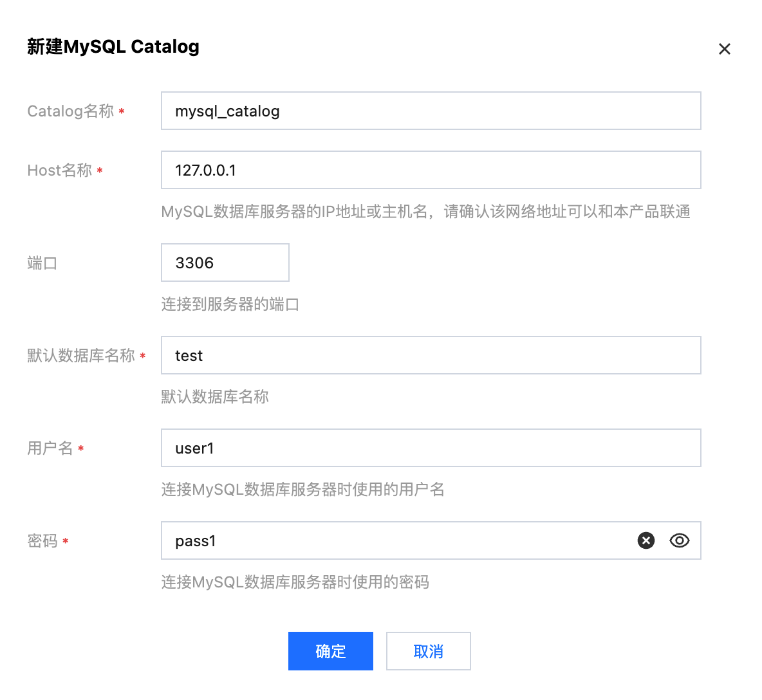This screenshot has width=762, height=700.
Task: Click inside the 密码 field text pass1
Action: 196,541
